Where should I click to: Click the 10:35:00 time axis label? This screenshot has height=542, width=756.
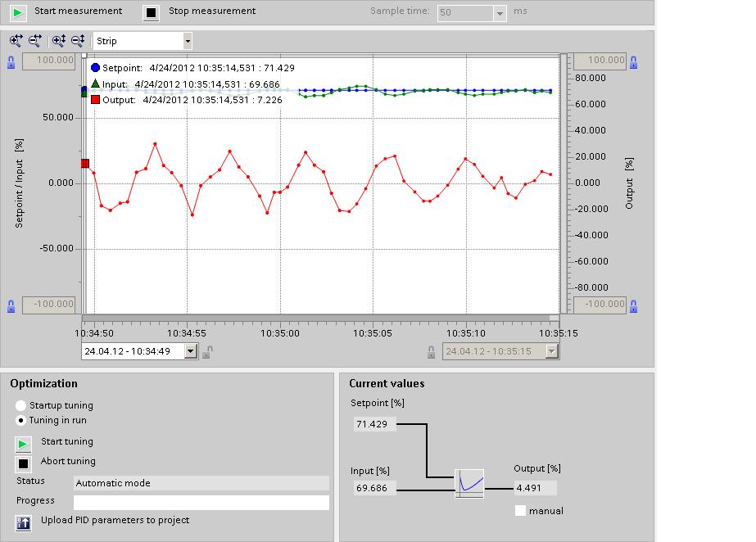[280, 333]
